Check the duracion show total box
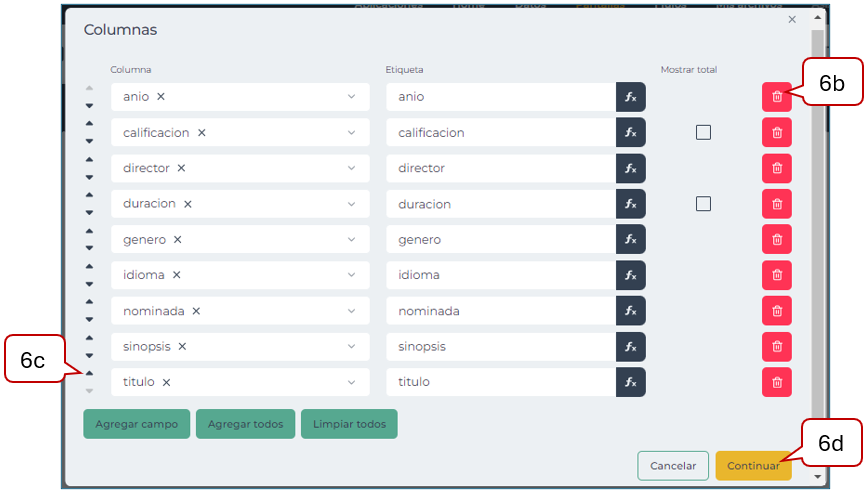Viewport: 867px width, 494px height. pyautogui.click(x=703, y=204)
